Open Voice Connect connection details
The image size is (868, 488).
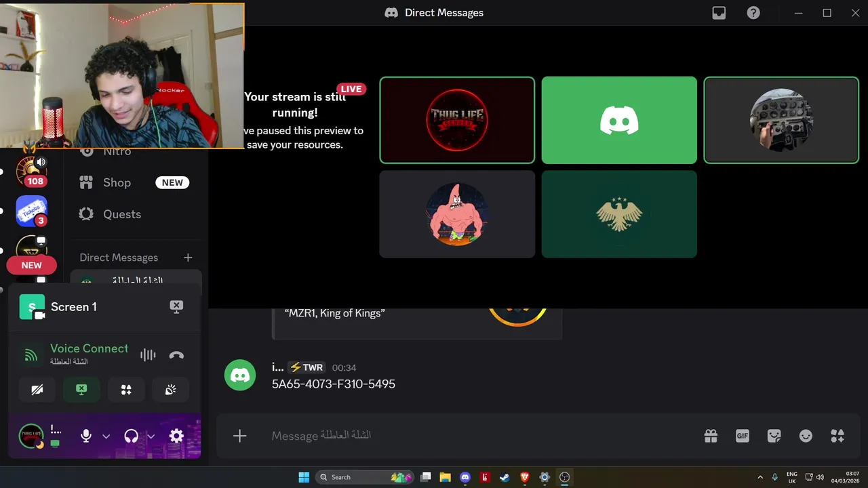click(x=89, y=348)
